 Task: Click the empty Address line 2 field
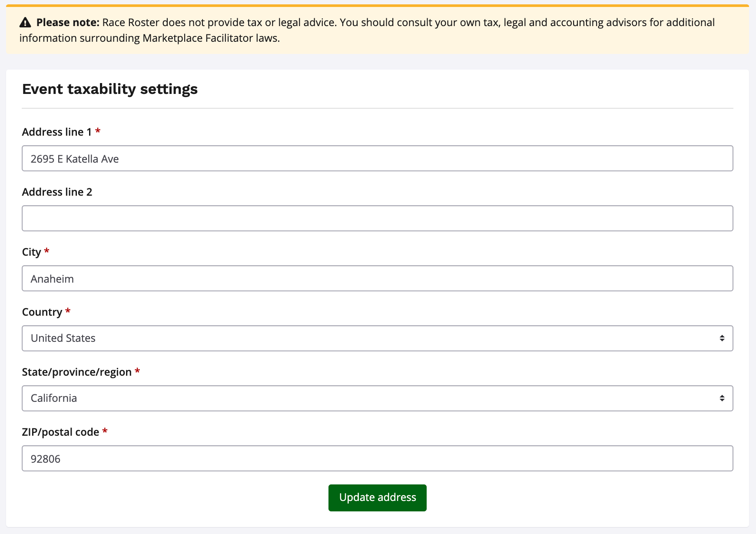click(x=377, y=219)
